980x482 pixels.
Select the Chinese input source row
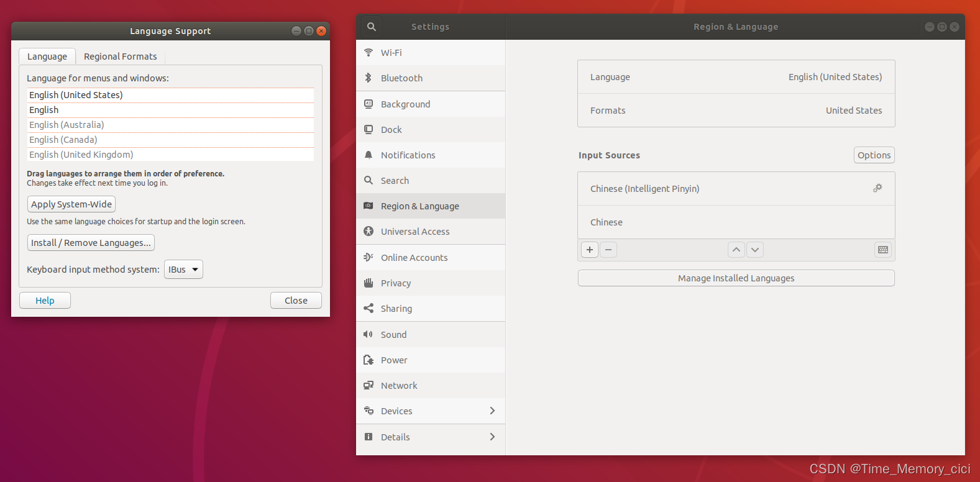tap(736, 222)
